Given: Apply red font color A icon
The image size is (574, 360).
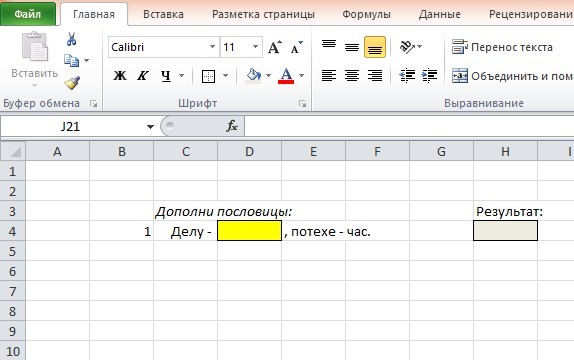Looking at the screenshot, I should click(286, 76).
